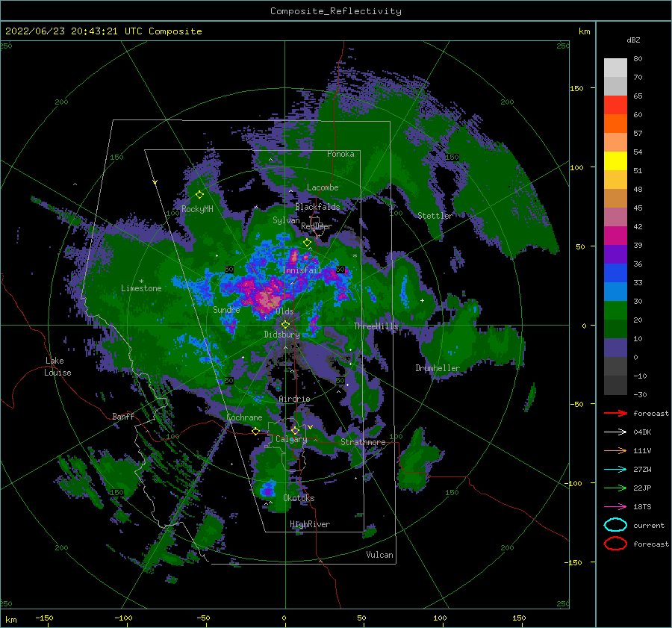Click the yellow diamond marker at radar center
672x628 pixels.
[x=285, y=325]
